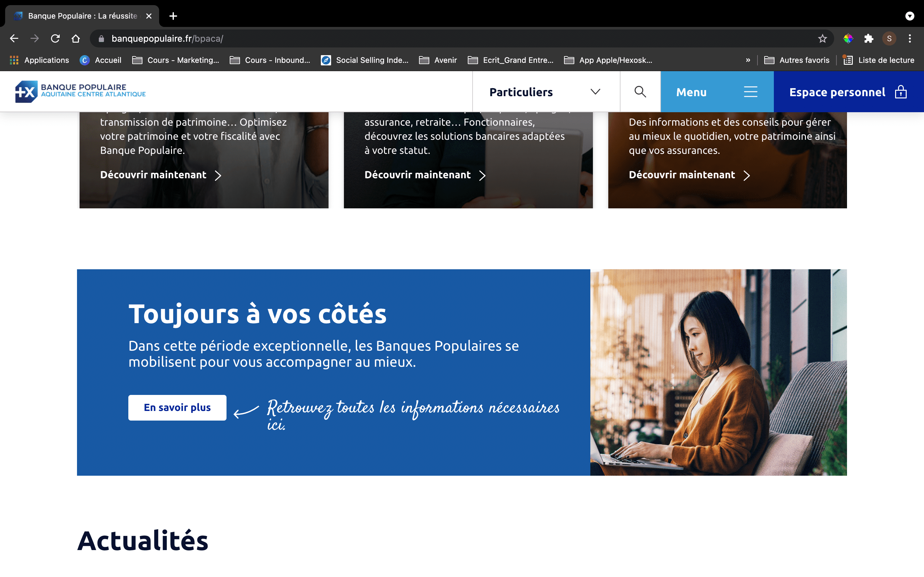Open the Liste de lecture
The height and width of the screenshot is (577, 924).
878,60
